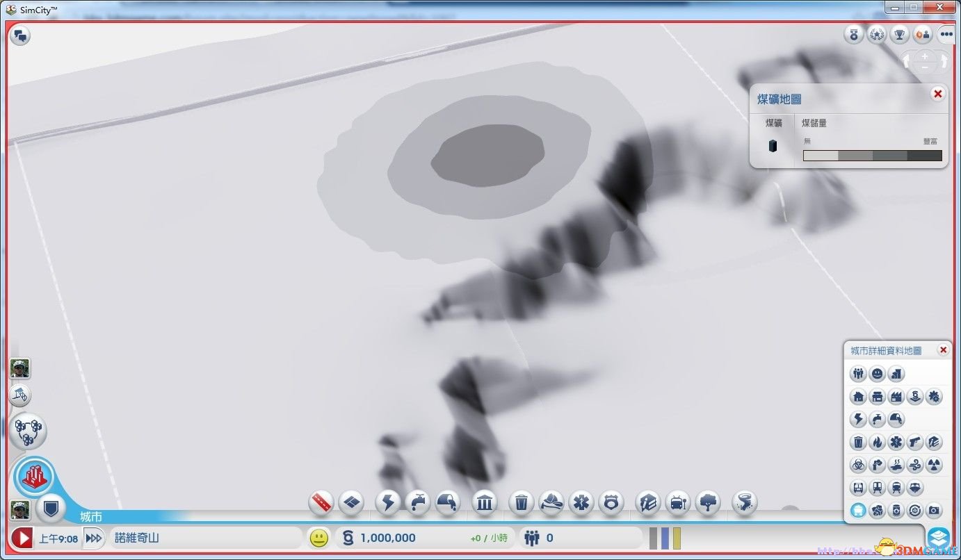Show the boat data map
Screen dimensions: 961x560
point(915,488)
